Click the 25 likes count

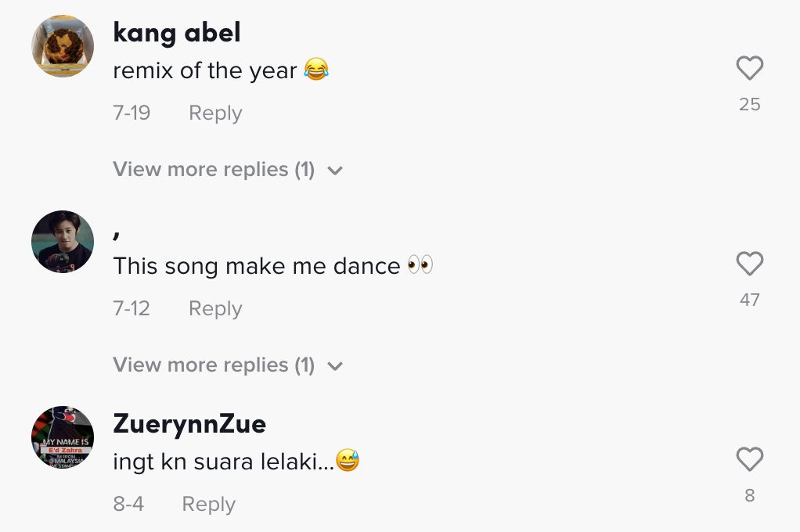point(749,104)
